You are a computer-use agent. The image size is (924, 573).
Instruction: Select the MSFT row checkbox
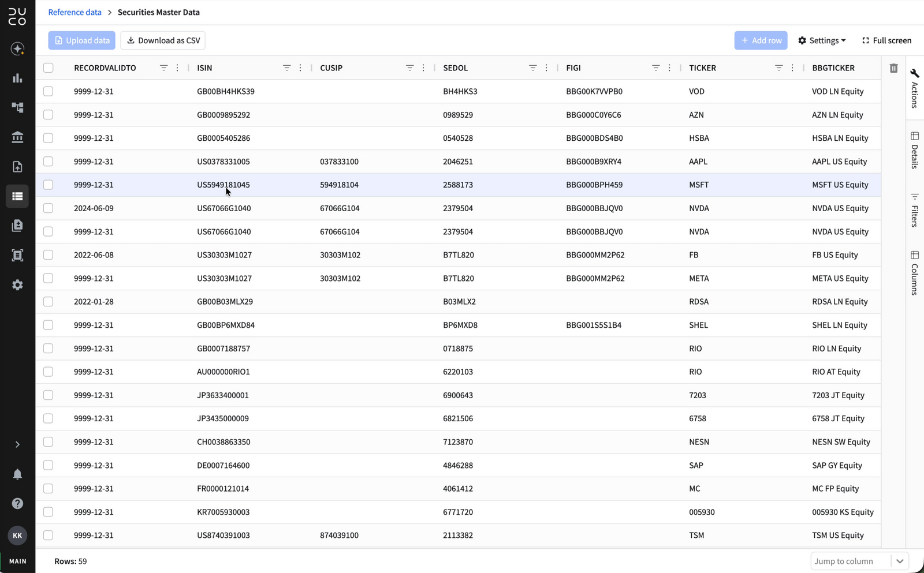pyautogui.click(x=48, y=185)
